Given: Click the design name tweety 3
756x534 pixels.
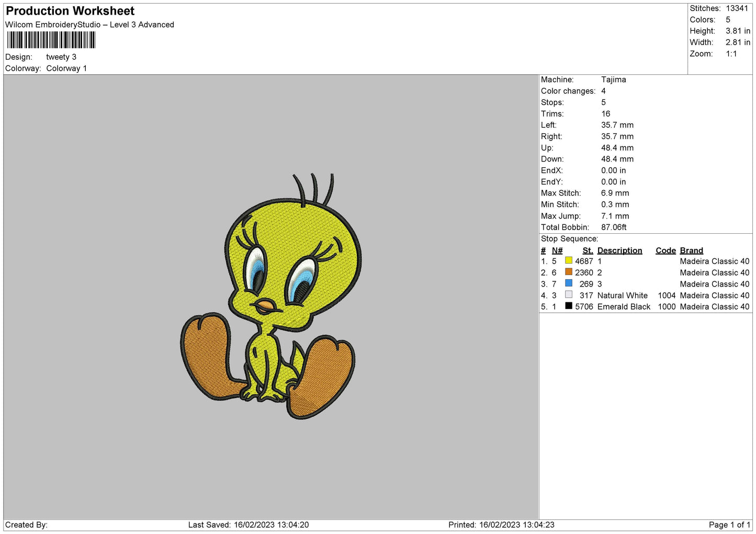Looking at the screenshot, I should pos(61,57).
